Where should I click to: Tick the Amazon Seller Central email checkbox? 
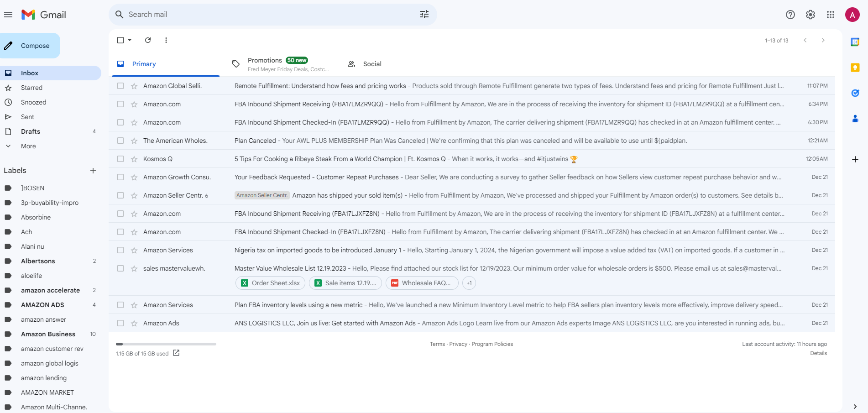[x=120, y=195]
